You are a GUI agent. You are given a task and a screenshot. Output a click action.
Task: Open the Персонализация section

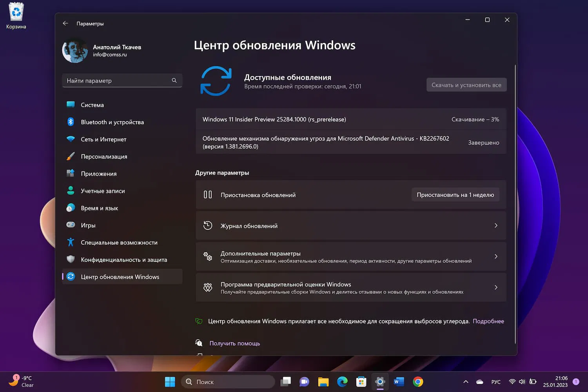pyautogui.click(x=104, y=156)
